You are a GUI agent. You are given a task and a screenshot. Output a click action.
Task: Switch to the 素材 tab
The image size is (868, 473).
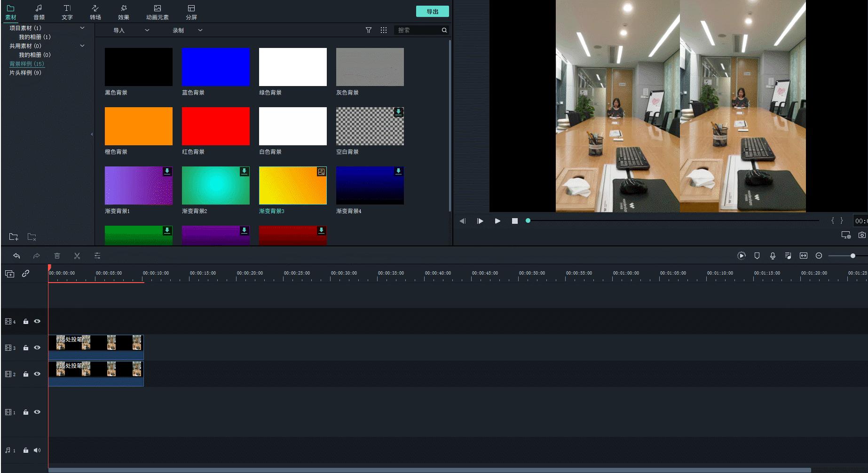click(x=10, y=13)
